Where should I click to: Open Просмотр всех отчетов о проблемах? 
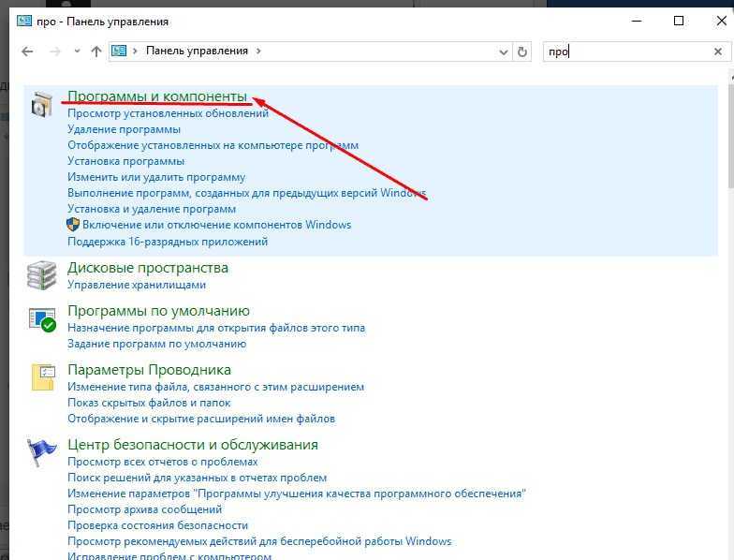pos(163,462)
